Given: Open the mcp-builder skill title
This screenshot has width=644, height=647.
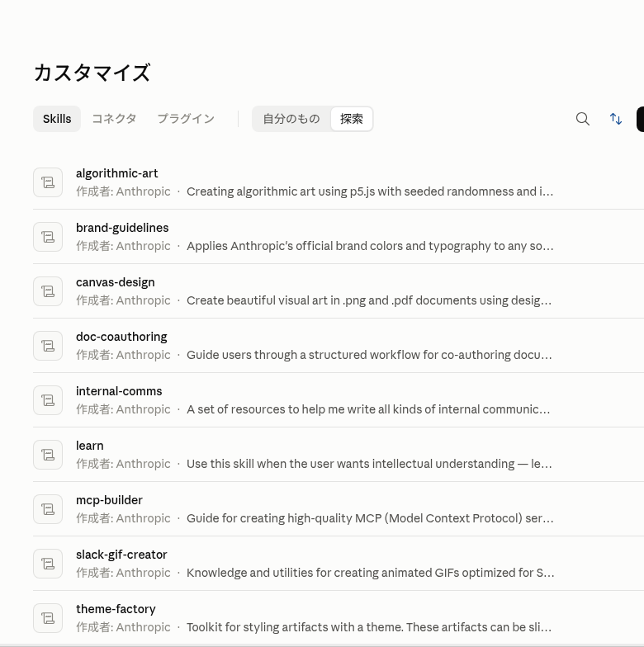Looking at the screenshot, I should click(109, 500).
